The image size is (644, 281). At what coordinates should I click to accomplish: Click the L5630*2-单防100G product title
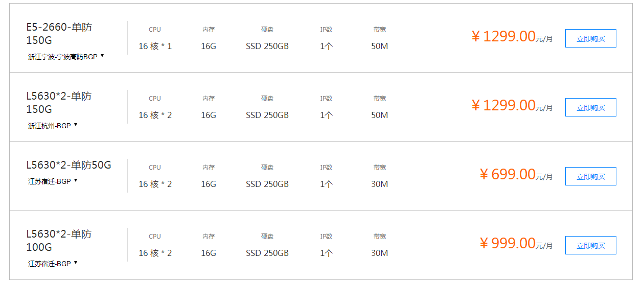59,241
